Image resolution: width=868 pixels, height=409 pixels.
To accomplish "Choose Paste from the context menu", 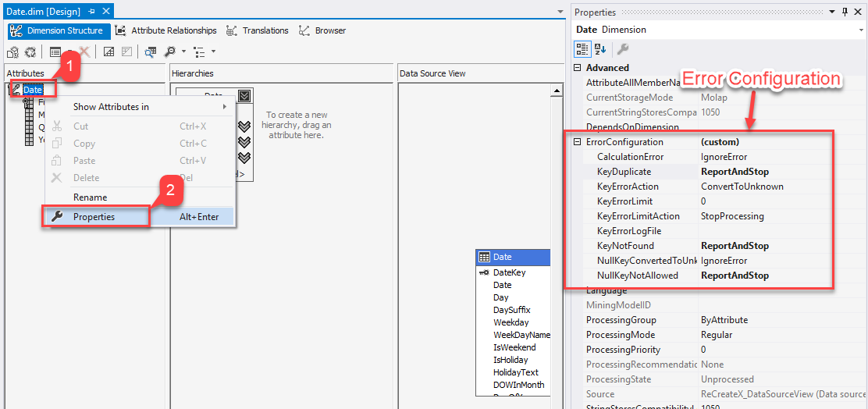I will (x=141, y=161).
